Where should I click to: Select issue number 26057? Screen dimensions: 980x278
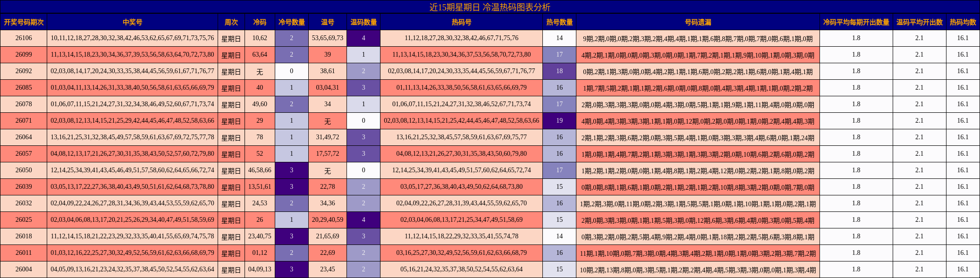point(24,154)
